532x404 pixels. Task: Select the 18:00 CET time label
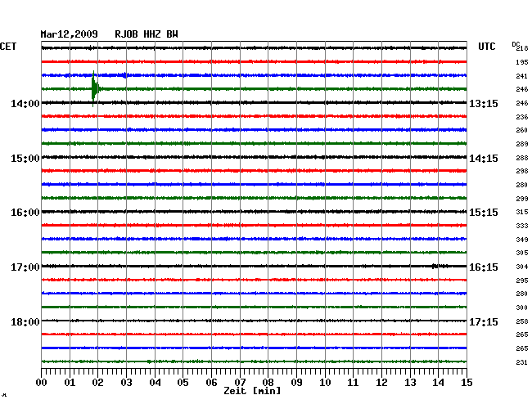click(25, 321)
